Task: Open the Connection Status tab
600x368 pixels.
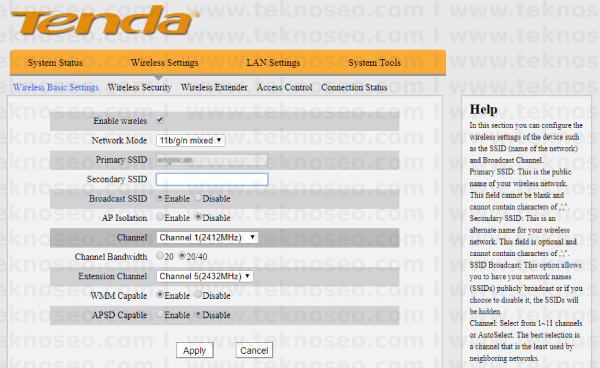Action: coord(354,88)
